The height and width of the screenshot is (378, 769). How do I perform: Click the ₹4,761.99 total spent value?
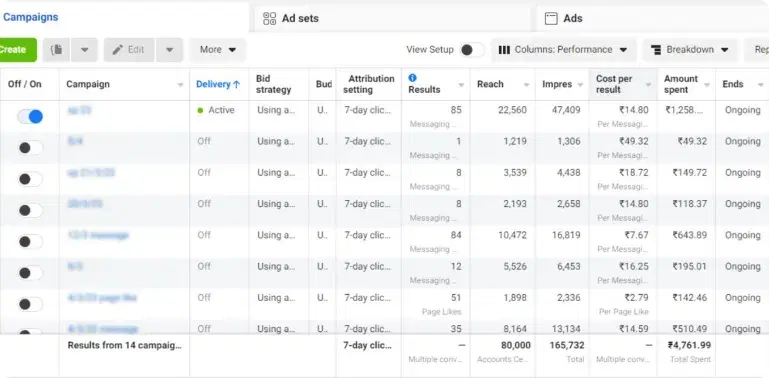[689, 345]
